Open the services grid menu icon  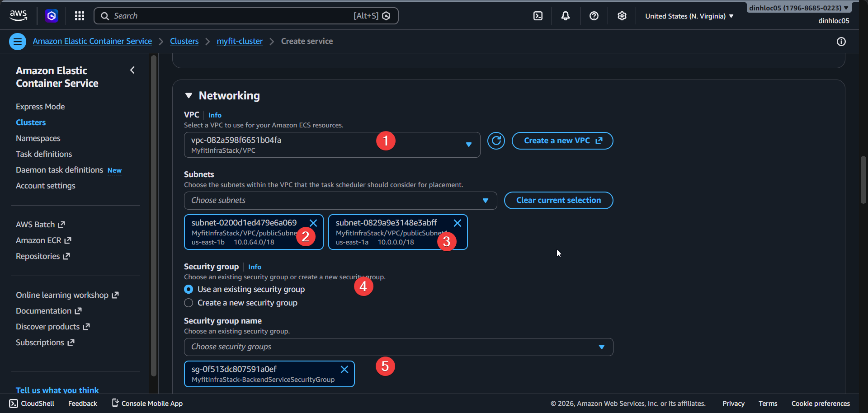[79, 15]
